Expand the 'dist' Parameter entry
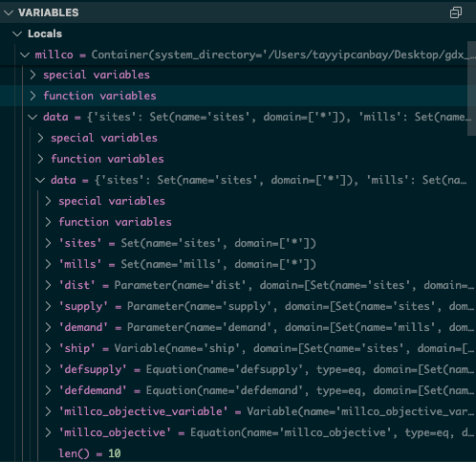The width and height of the screenshot is (476, 462). 48,285
